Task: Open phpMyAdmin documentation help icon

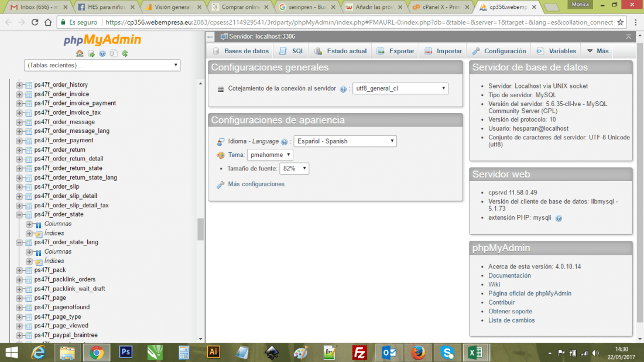Action: (x=102, y=53)
